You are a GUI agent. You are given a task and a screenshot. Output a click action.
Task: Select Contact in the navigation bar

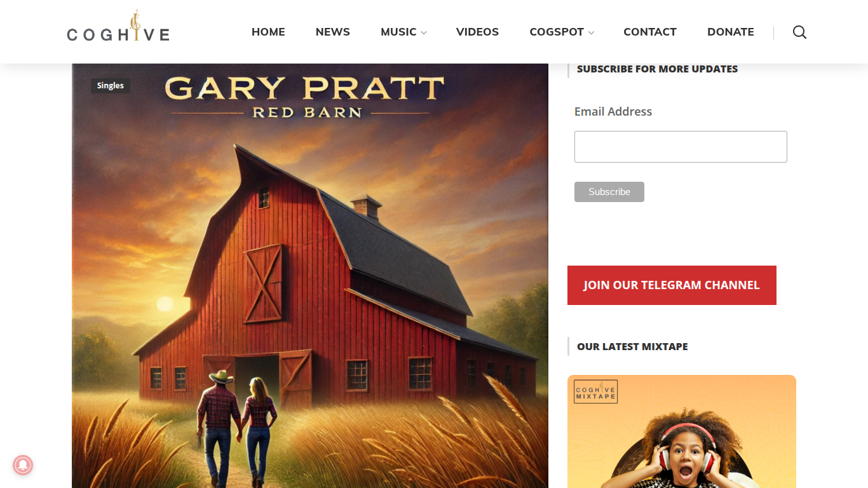(650, 32)
